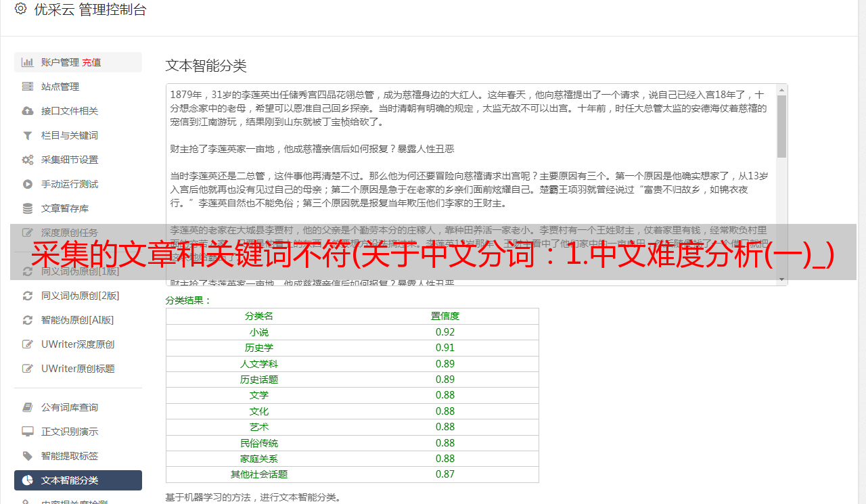The height and width of the screenshot is (504, 866).
Task: Click the refresh icon for 同义词伪原创[2版]
Action: (x=28, y=296)
